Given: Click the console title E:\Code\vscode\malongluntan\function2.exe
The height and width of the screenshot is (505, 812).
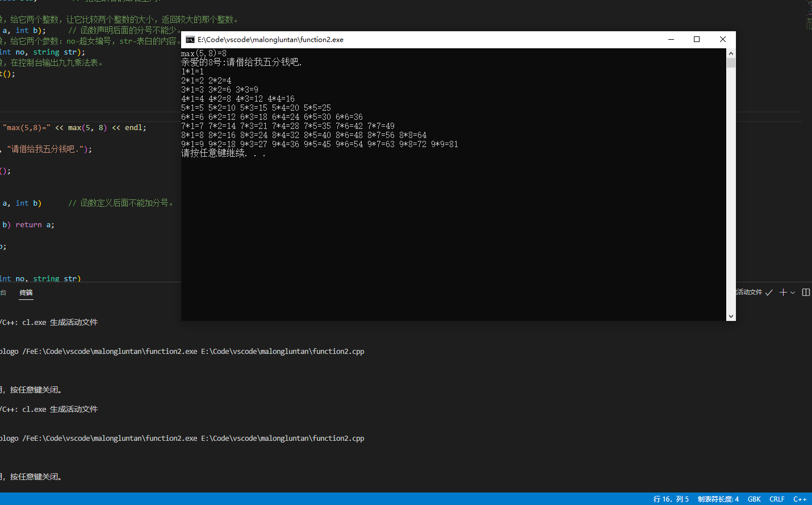Looking at the screenshot, I should [x=270, y=40].
